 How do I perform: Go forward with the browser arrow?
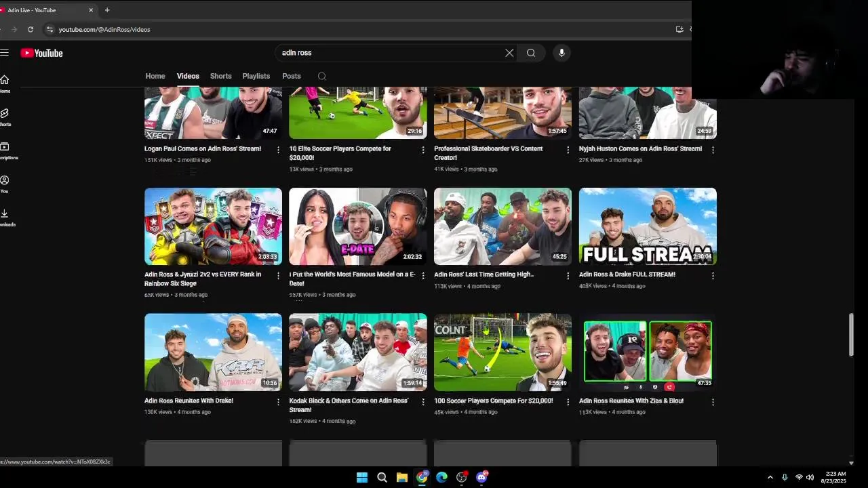(14, 29)
